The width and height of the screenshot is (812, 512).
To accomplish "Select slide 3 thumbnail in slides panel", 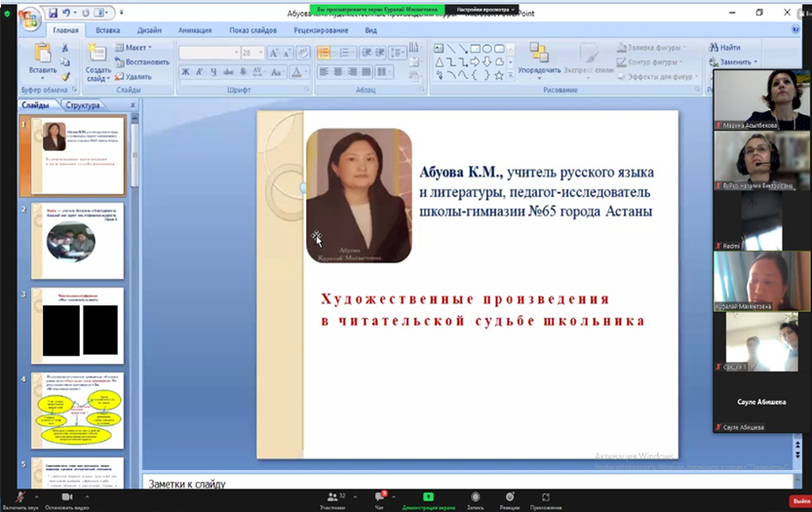I will click(77, 325).
